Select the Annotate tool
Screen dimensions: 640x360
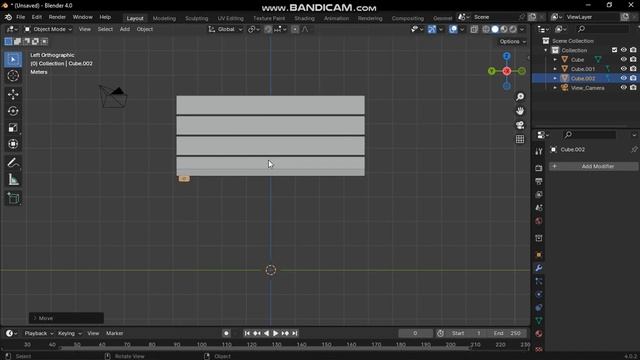(x=13, y=163)
